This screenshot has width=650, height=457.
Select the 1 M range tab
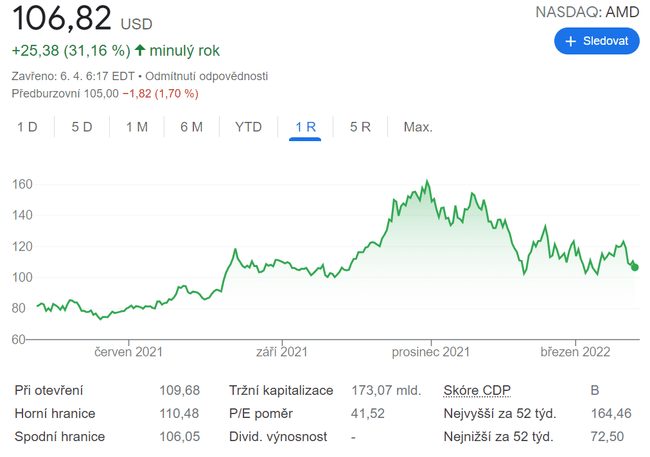pos(136,127)
